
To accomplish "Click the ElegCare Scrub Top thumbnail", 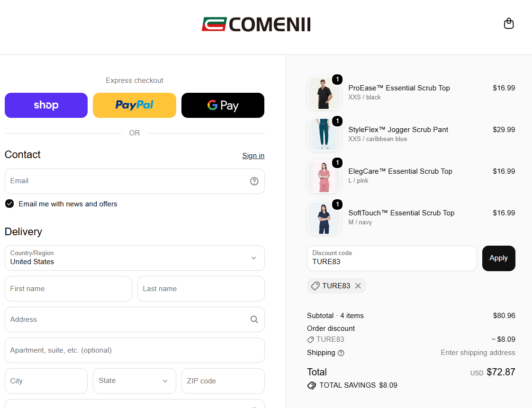I will coord(324,177).
